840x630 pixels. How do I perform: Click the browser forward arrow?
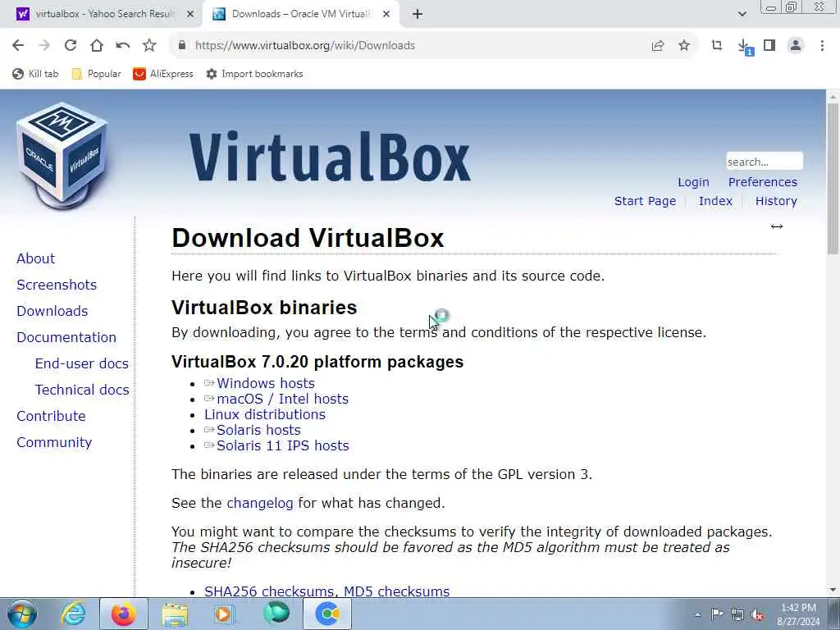click(44, 46)
